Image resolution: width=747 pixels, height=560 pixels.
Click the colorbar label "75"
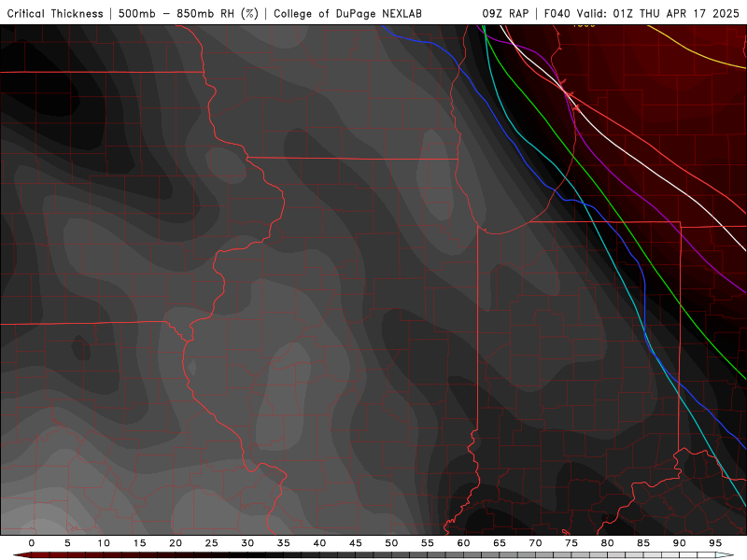pyautogui.click(x=571, y=543)
